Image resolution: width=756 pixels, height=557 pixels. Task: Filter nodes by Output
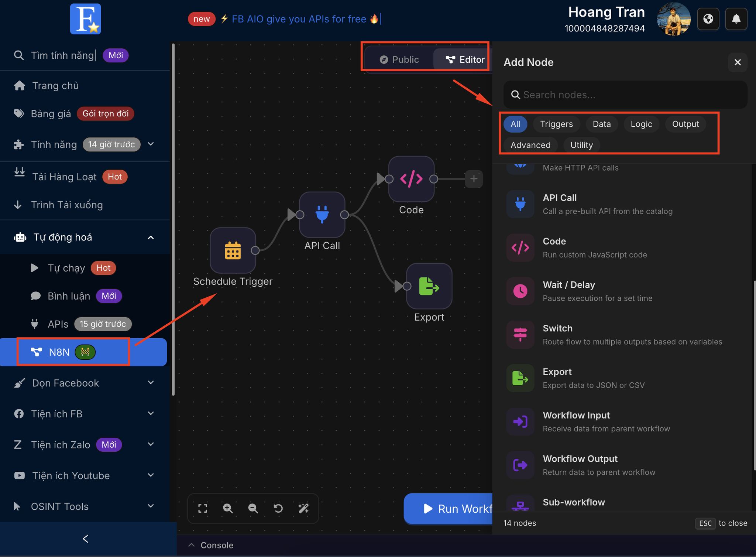[685, 124]
